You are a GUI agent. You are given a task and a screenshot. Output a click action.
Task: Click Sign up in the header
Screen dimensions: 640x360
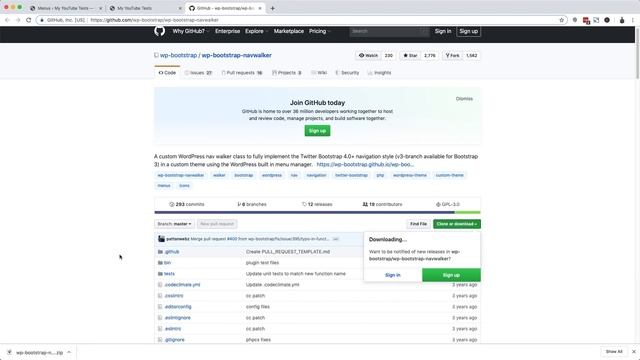tap(469, 31)
